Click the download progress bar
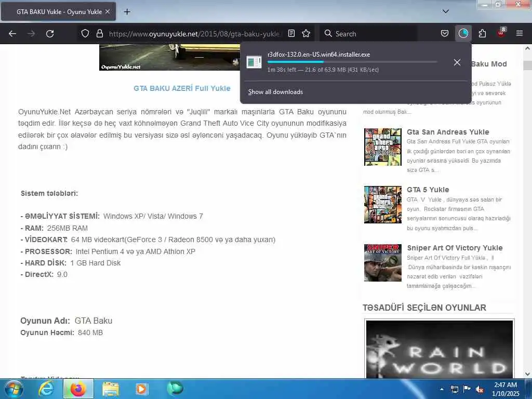532x399 pixels. (352, 62)
